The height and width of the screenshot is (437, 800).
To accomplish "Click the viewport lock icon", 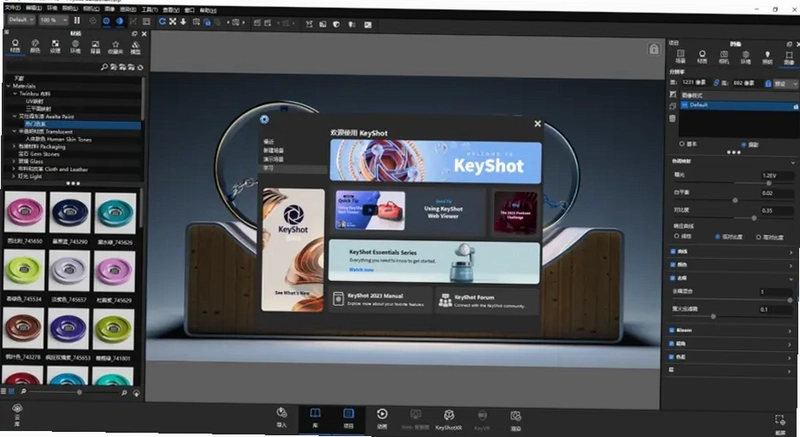I will pos(654,49).
